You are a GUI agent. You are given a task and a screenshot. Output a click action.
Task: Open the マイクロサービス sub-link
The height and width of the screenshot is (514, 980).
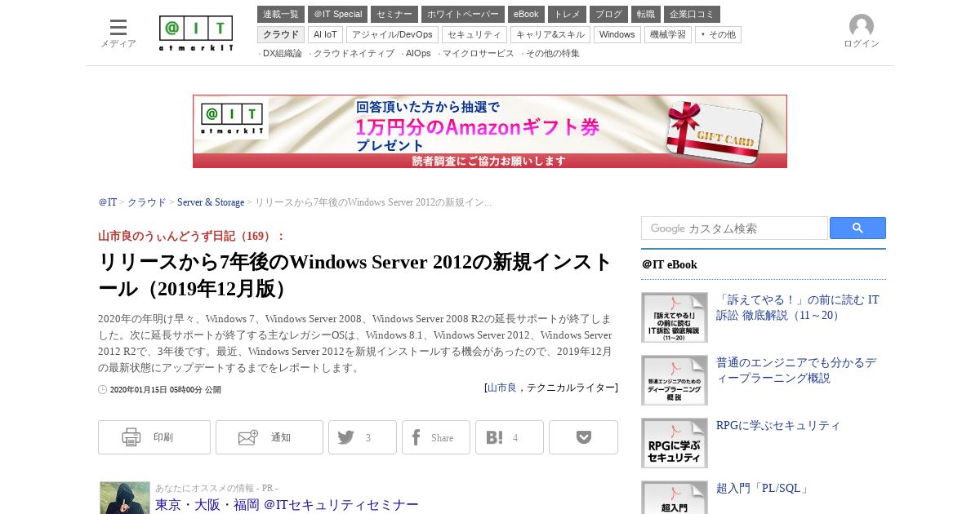click(479, 54)
